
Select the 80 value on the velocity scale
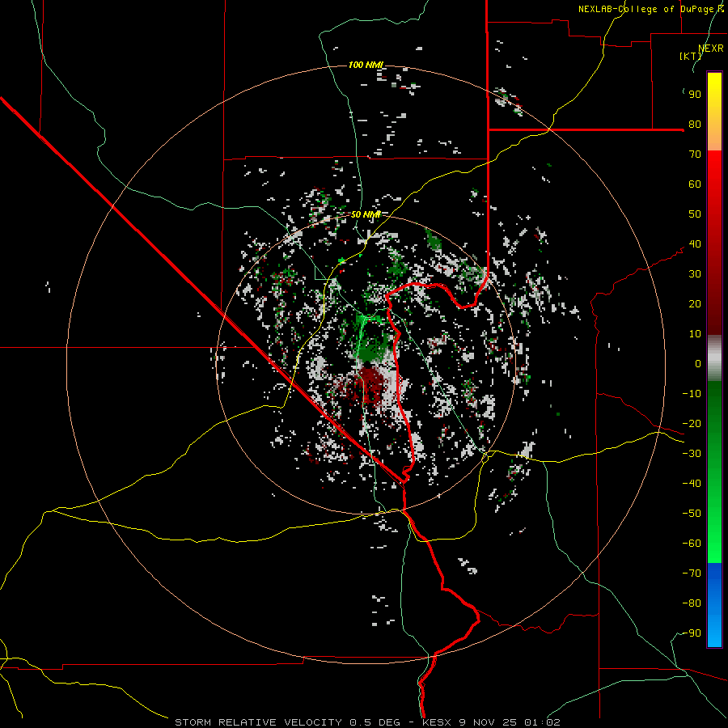[x=695, y=124]
